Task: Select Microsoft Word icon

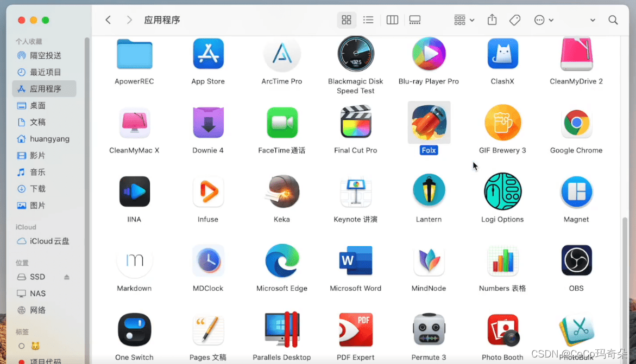Action: click(x=356, y=260)
